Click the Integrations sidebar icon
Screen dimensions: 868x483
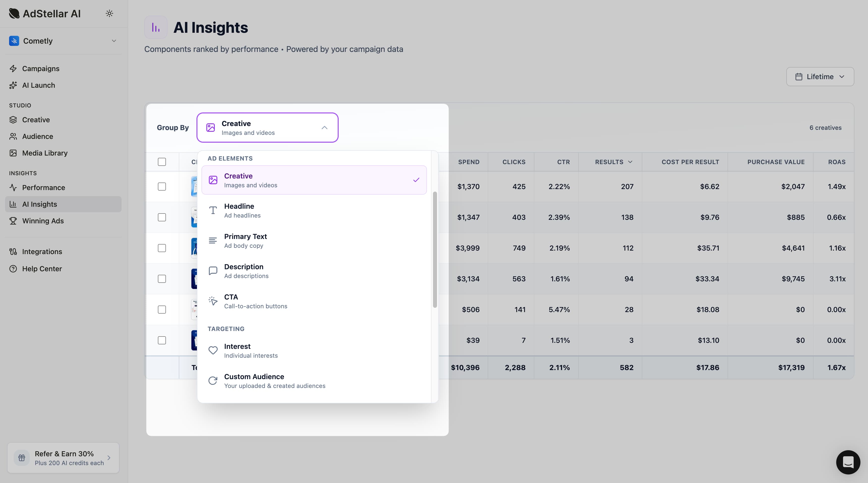pos(13,251)
